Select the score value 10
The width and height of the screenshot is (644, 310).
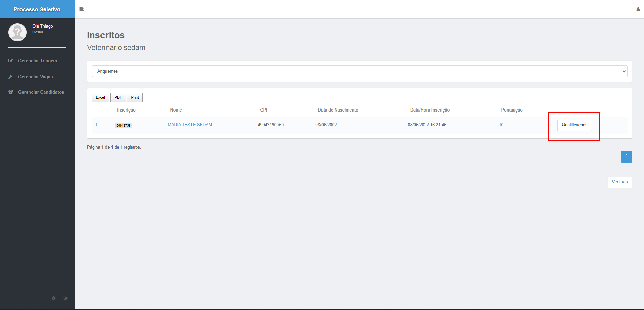coord(501,125)
